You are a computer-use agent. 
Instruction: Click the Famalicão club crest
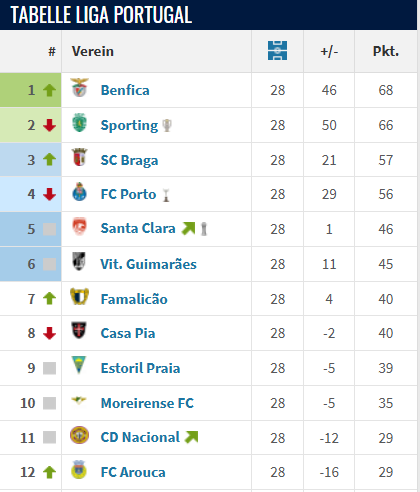(79, 296)
